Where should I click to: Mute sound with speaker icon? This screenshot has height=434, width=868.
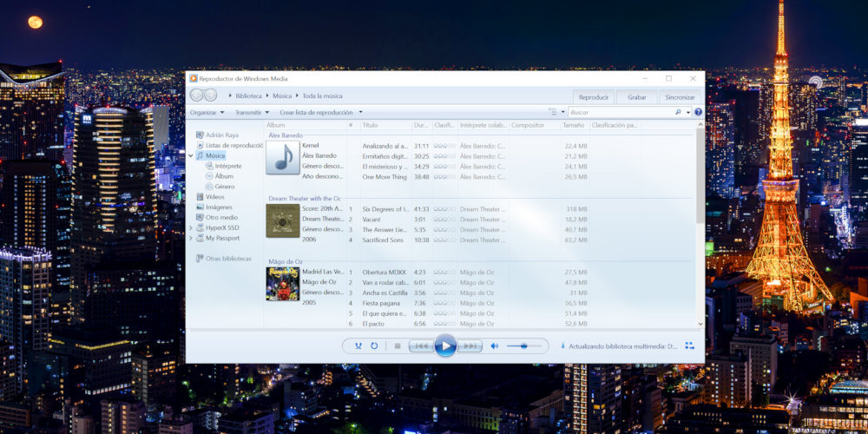pos(495,346)
